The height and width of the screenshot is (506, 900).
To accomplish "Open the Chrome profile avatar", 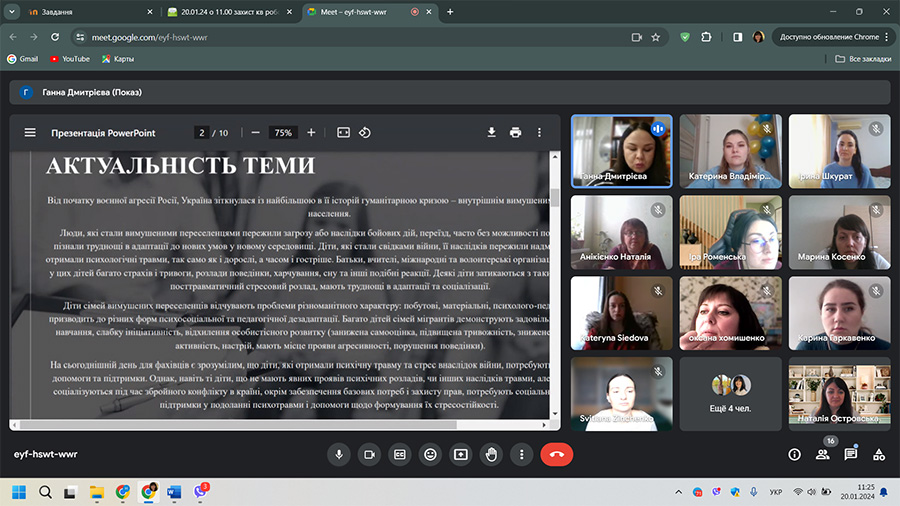I will coord(758,37).
